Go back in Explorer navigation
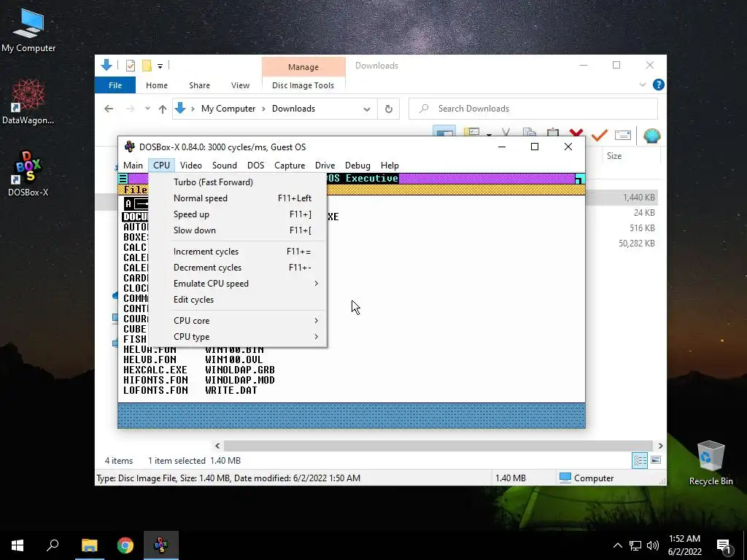 (x=109, y=109)
